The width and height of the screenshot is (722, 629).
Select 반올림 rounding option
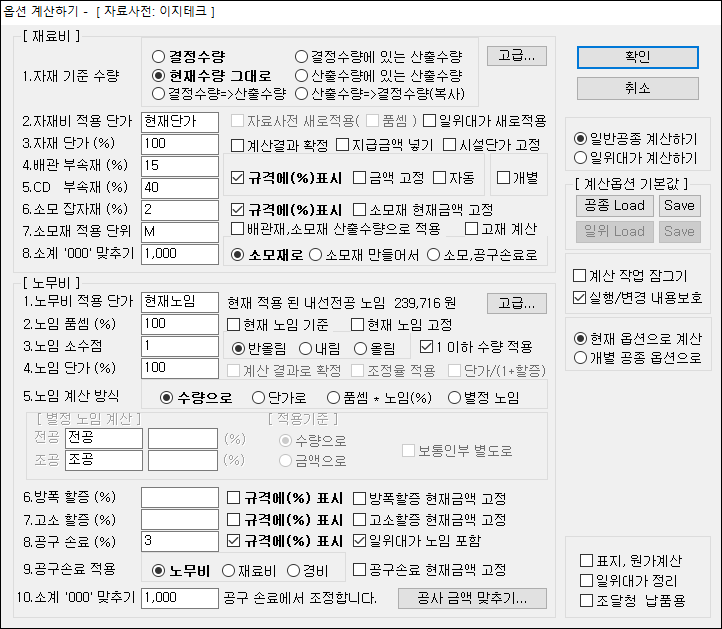[259, 349]
